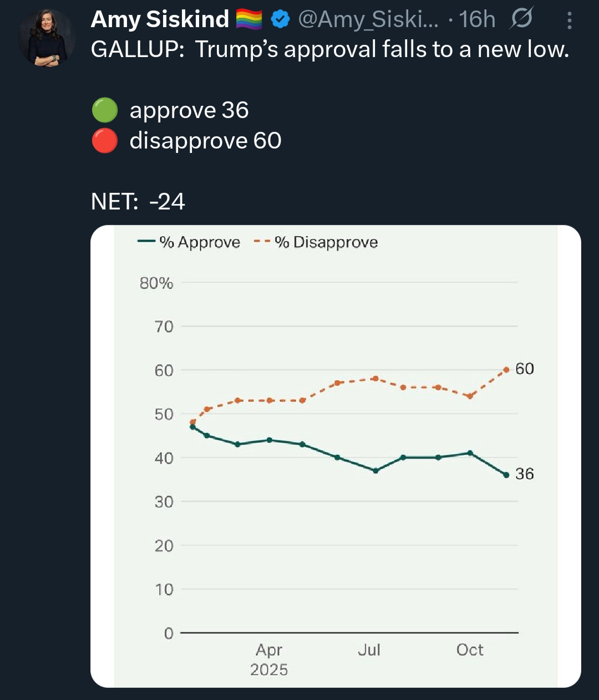Click the "Oct" x-axis label
This screenshot has height=700, width=599.
point(470,650)
